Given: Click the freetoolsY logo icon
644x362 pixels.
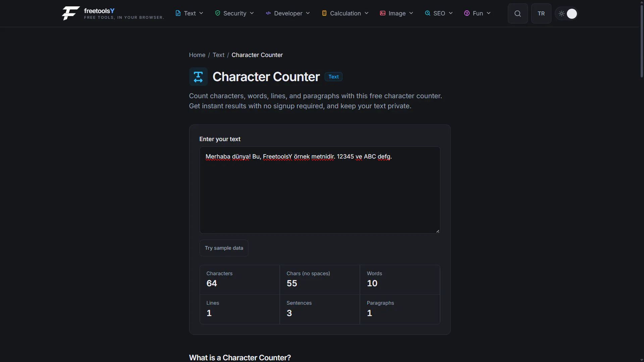Looking at the screenshot, I should [x=71, y=13].
